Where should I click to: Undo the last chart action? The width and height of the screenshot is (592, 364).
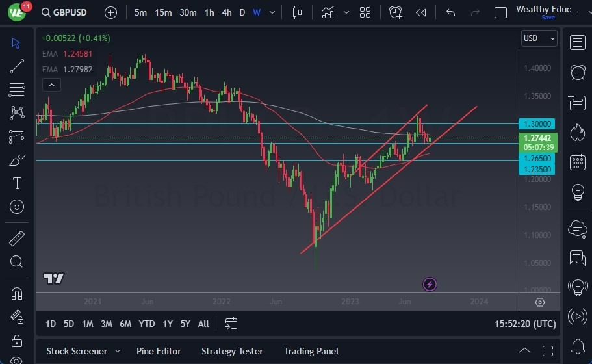[450, 12]
